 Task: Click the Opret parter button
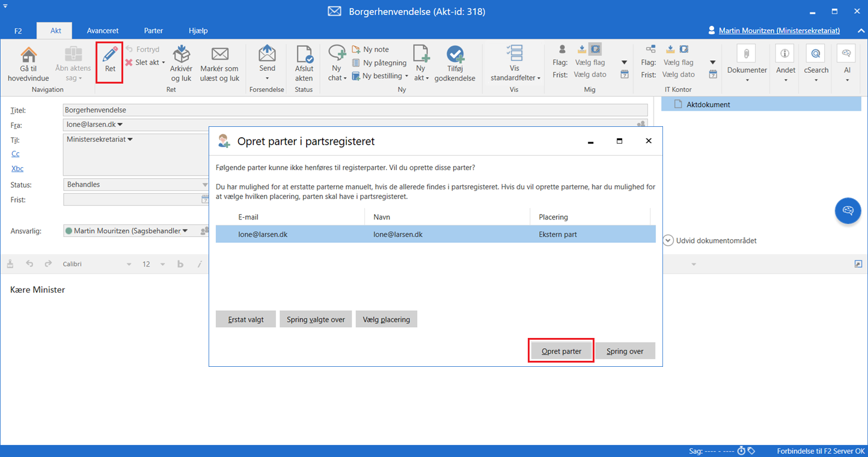click(x=561, y=351)
